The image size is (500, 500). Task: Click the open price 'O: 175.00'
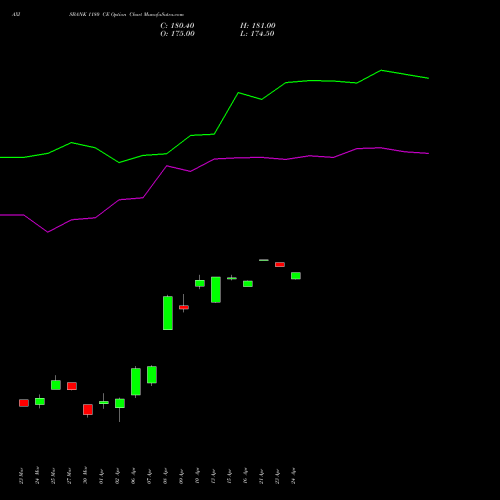coord(177,34)
